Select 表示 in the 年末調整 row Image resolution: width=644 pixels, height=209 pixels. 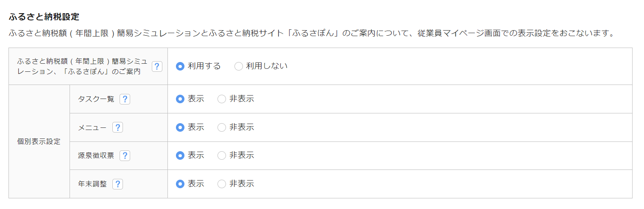pos(180,184)
